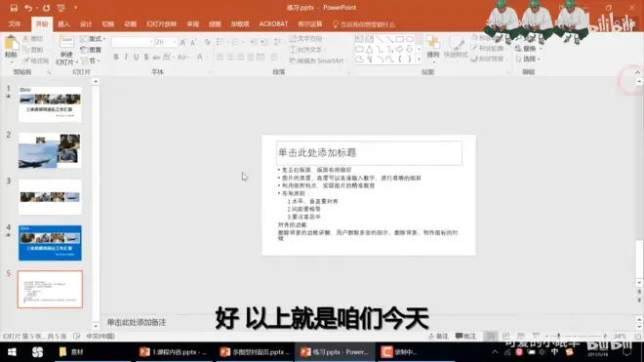The image size is (644, 362).
Task: Open the font name combo box
Action: point(133,42)
